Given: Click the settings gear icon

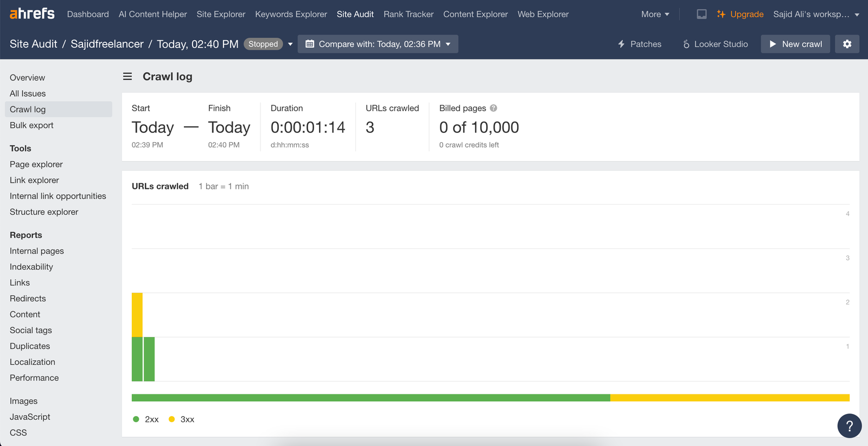Looking at the screenshot, I should click(847, 44).
